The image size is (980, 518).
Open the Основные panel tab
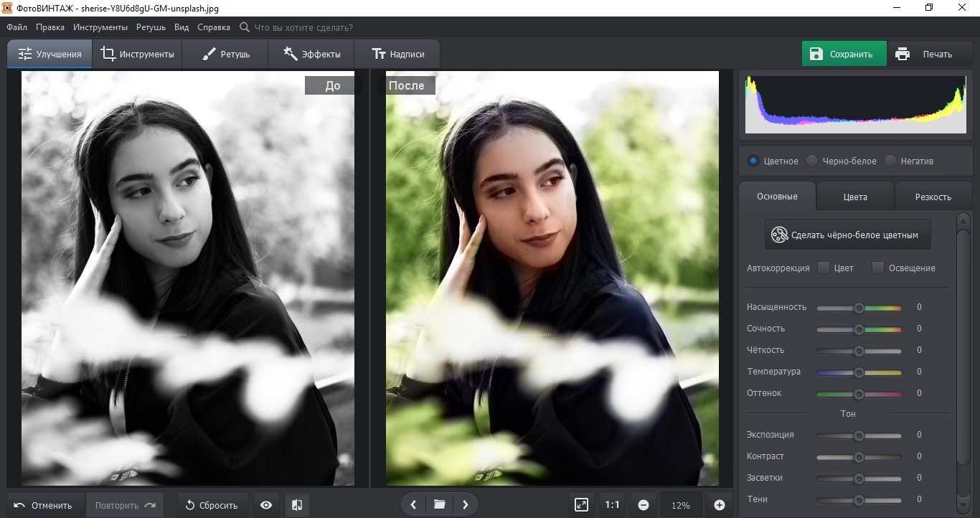click(777, 196)
